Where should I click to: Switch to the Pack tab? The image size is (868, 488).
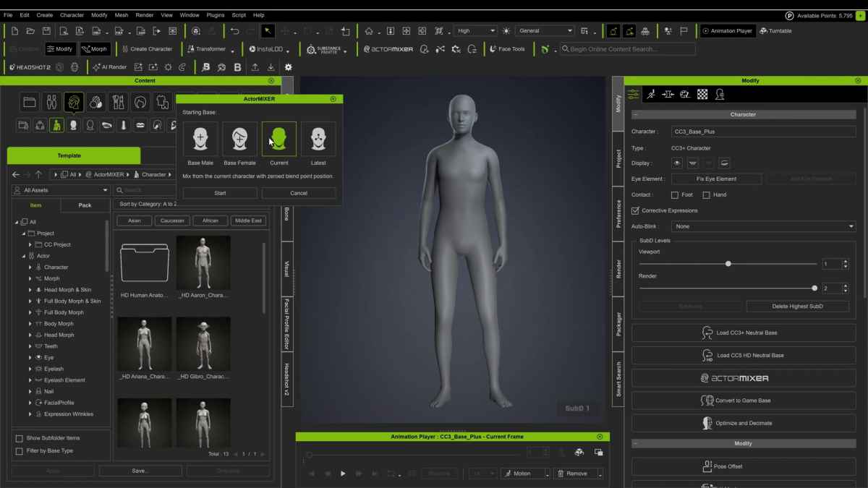click(x=85, y=205)
